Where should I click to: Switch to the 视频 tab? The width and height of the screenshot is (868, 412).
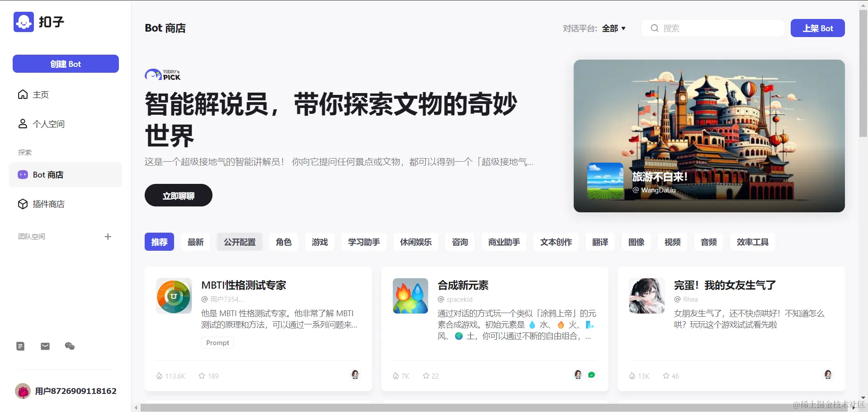click(x=673, y=242)
